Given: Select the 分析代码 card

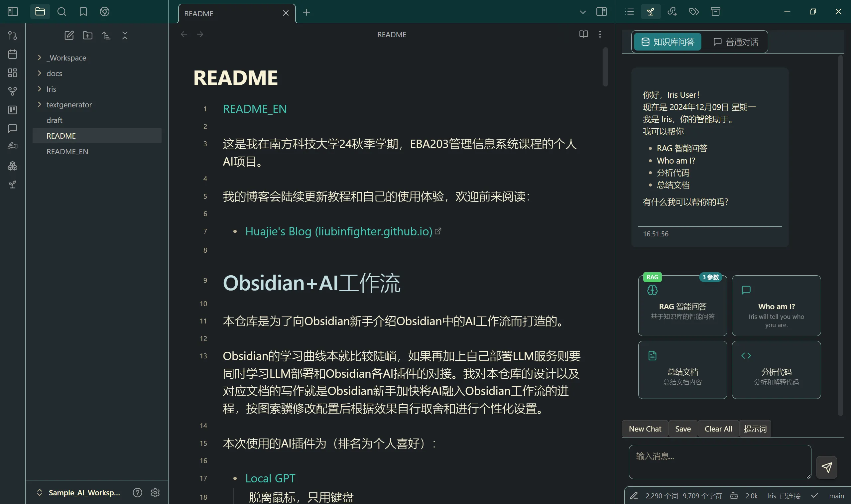Looking at the screenshot, I should pyautogui.click(x=776, y=370).
